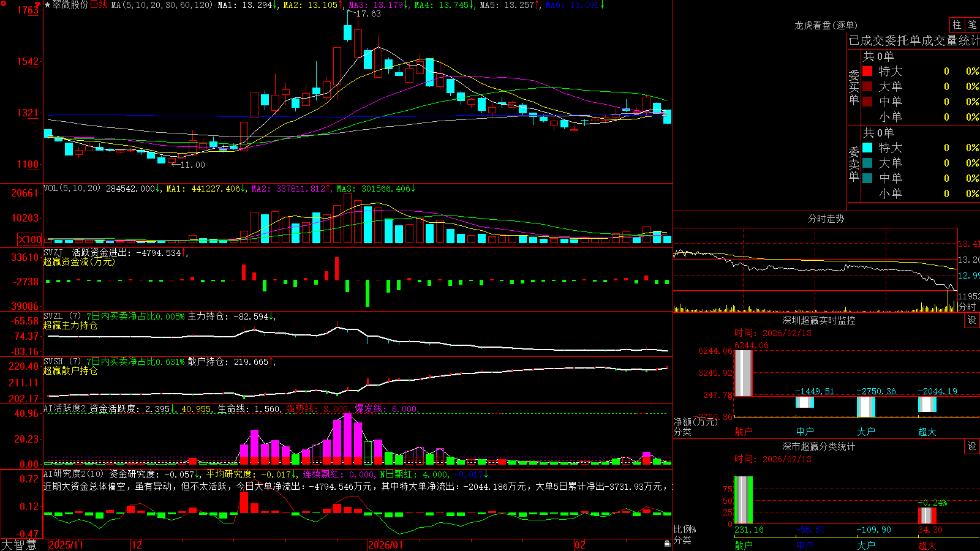The width and height of the screenshot is (980, 551).
Task: Click the star icon before 翠微股份
Action: click(x=48, y=5)
